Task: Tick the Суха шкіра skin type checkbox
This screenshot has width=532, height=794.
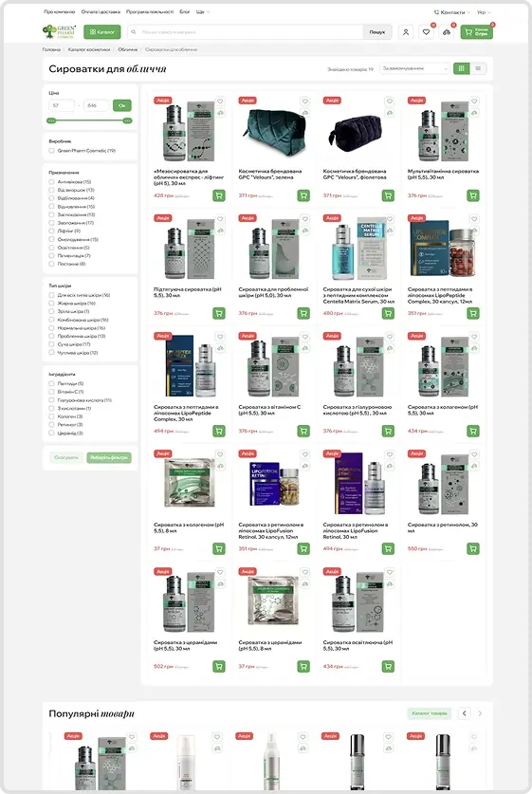Action: [x=51, y=344]
